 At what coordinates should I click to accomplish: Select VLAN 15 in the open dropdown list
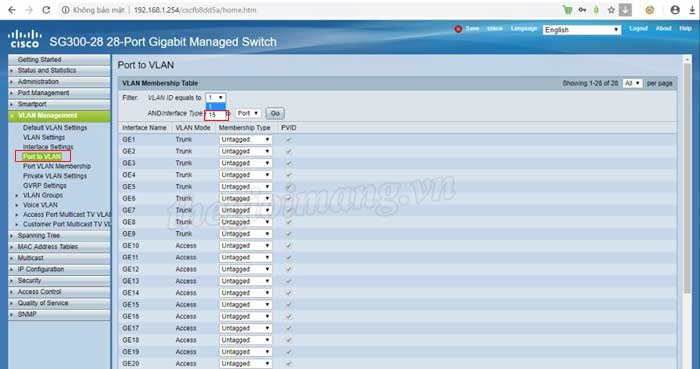pos(216,115)
